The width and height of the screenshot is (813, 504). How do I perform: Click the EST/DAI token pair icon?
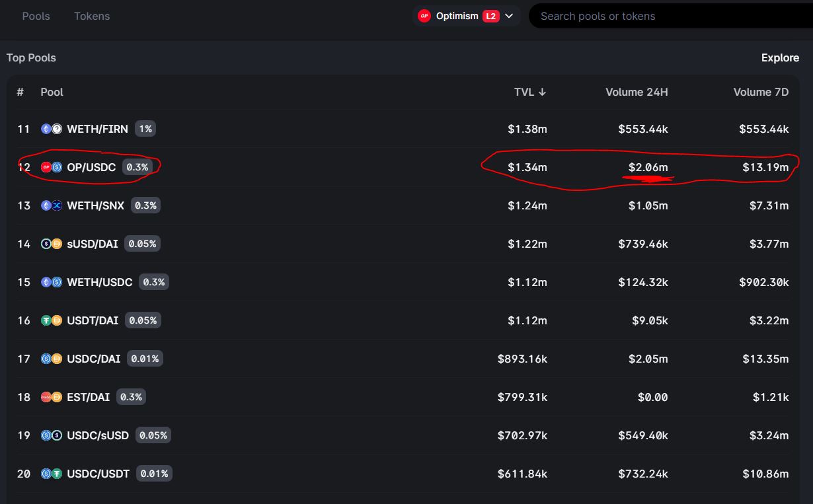click(52, 397)
